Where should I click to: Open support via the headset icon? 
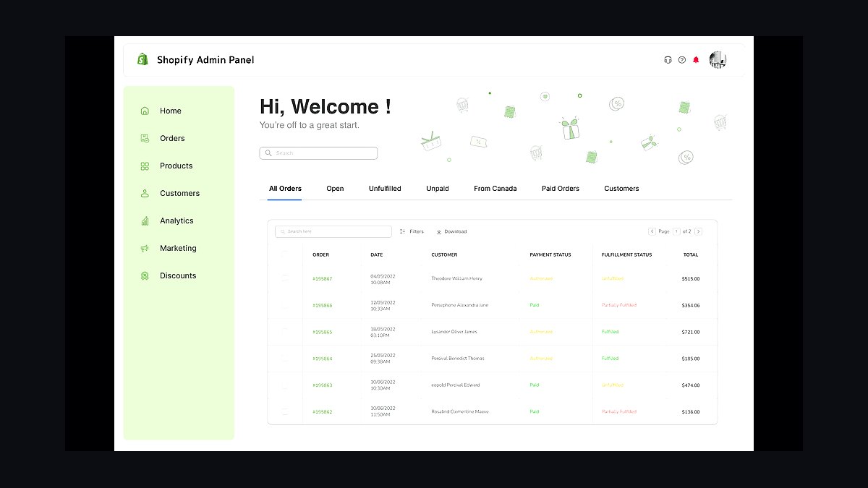tap(668, 60)
